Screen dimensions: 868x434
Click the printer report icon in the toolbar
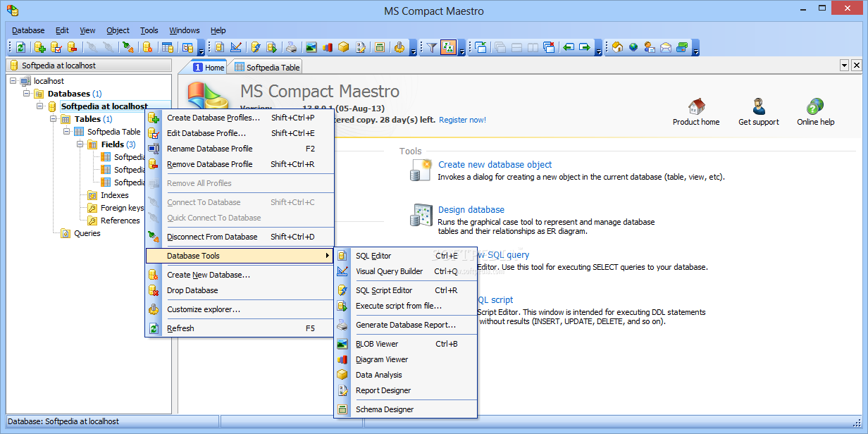click(x=291, y=47)
